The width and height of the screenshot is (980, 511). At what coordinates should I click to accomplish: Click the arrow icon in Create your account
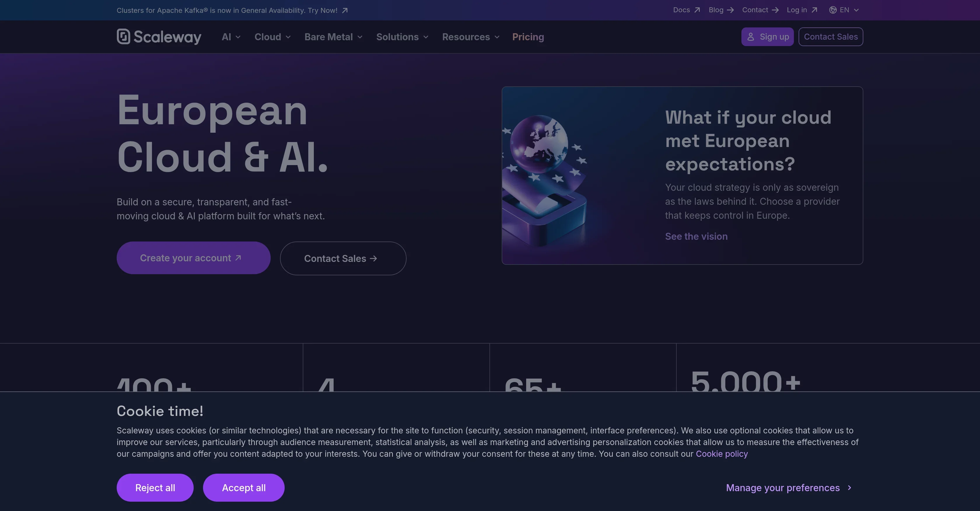pos(238,258)
